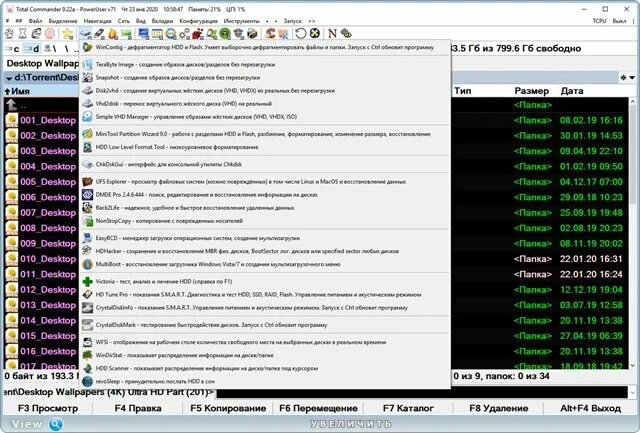Open the disk tools toolbar dropdown icon
Screen dimensions: 640x433
coord(85,33)
